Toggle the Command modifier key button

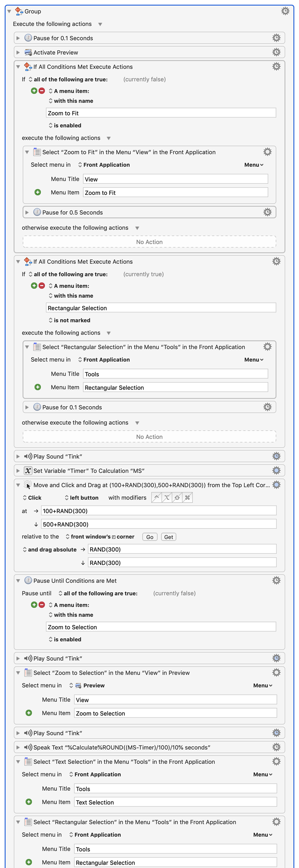click(x=187, y=498)
